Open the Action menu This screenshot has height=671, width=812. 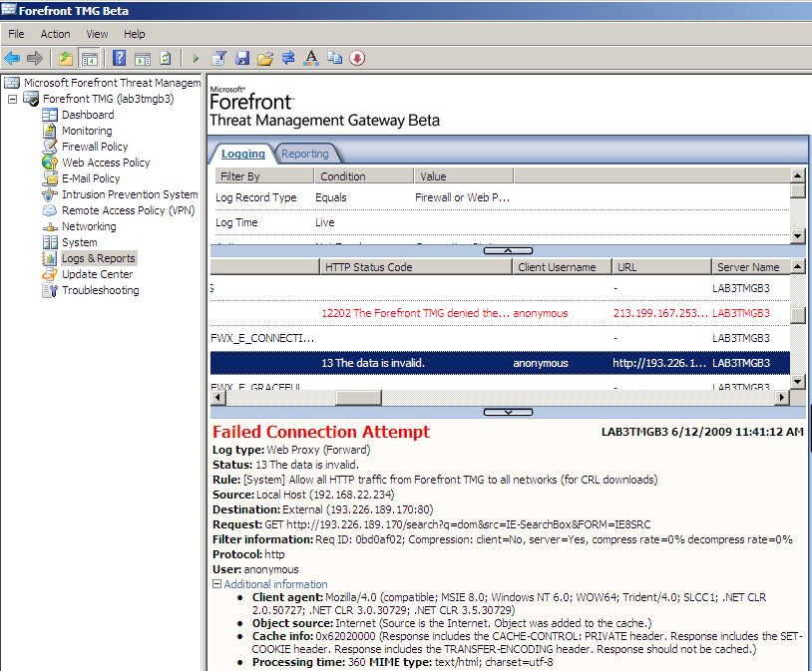(x=56, y=34)
